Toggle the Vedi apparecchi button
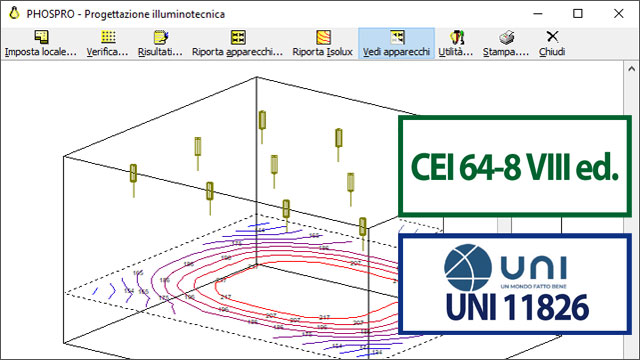640x360 pixels. coord(396,43)
